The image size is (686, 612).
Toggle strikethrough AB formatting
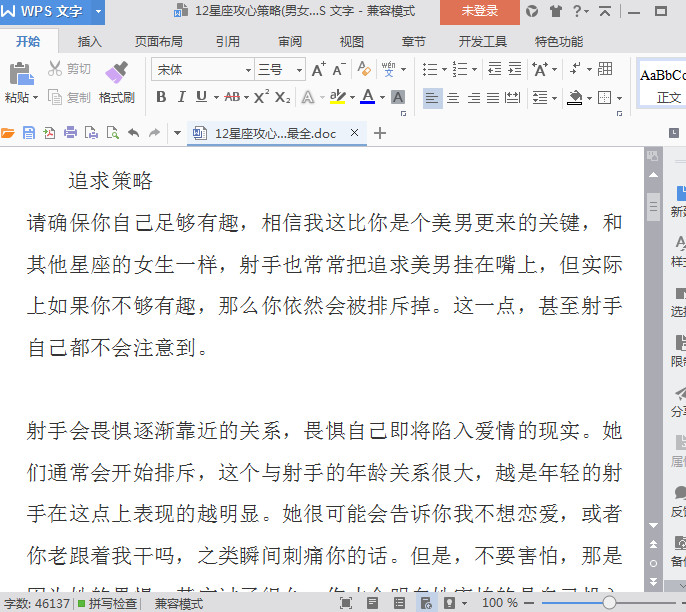232,97
